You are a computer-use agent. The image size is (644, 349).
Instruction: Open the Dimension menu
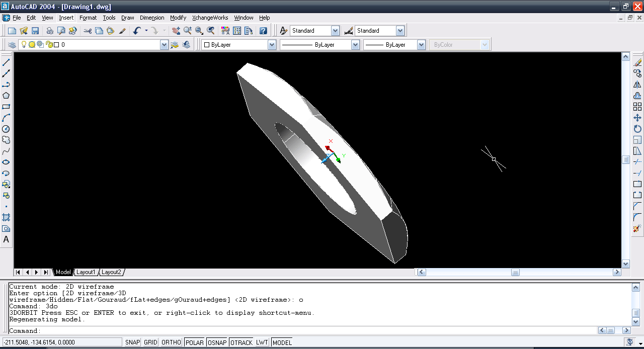point(152,18)
